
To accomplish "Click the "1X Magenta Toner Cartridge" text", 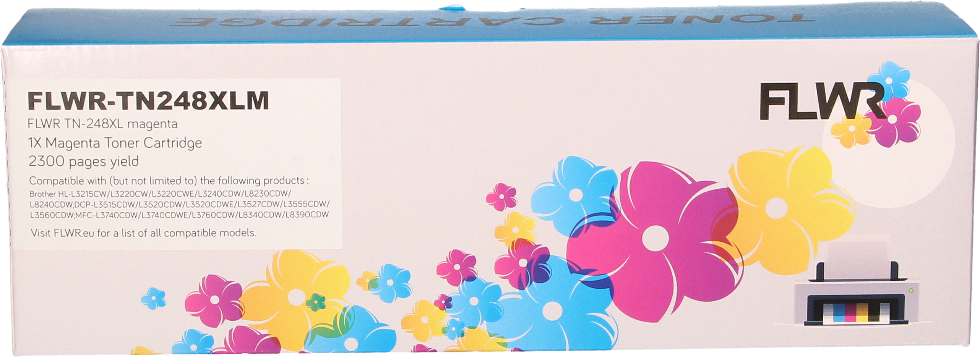I will click(x=115, y=143).
